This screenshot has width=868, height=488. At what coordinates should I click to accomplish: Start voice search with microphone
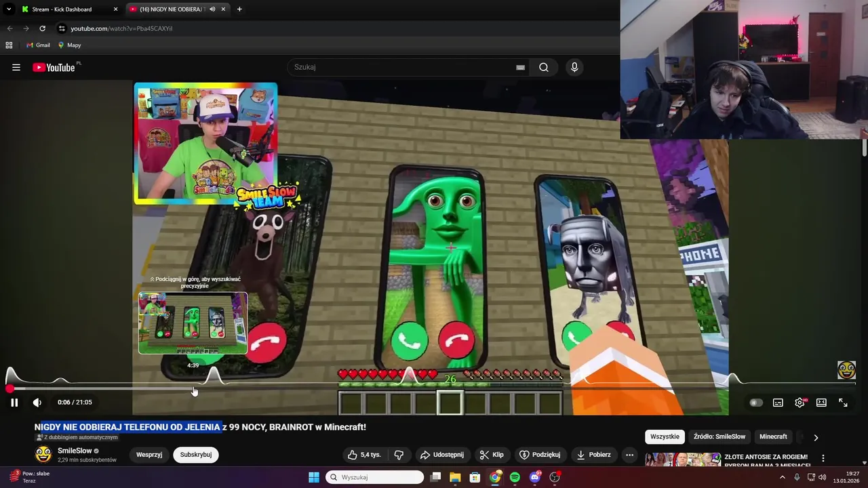pos(574,67)
